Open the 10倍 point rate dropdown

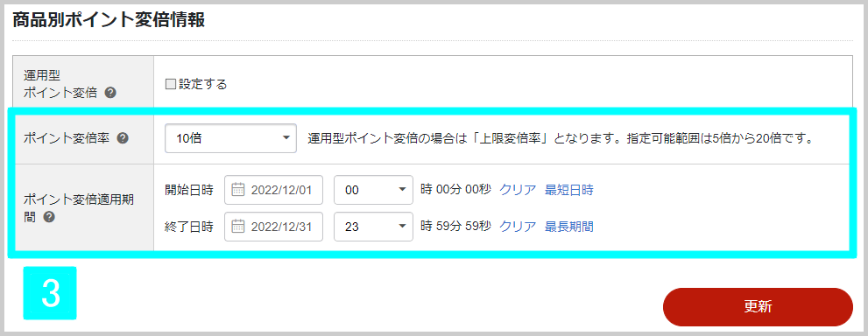(x=231, y=138)
